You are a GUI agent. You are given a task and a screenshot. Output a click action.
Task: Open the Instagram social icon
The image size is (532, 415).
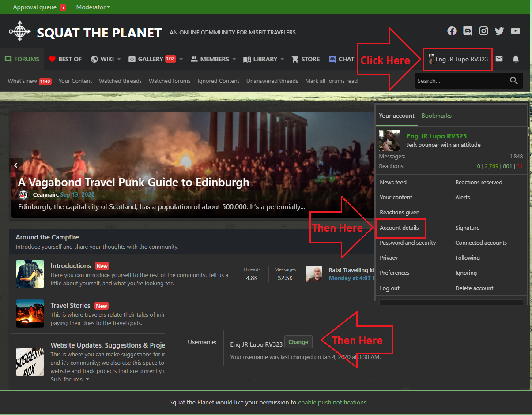[484, 31]
